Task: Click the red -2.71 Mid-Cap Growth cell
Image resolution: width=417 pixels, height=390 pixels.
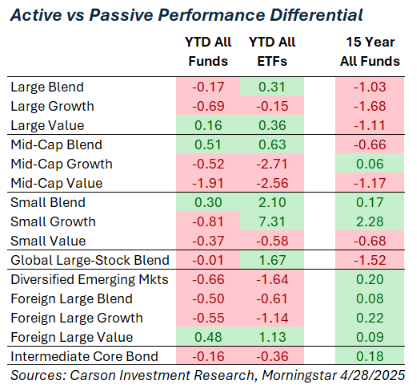Action: coord(272,164)
